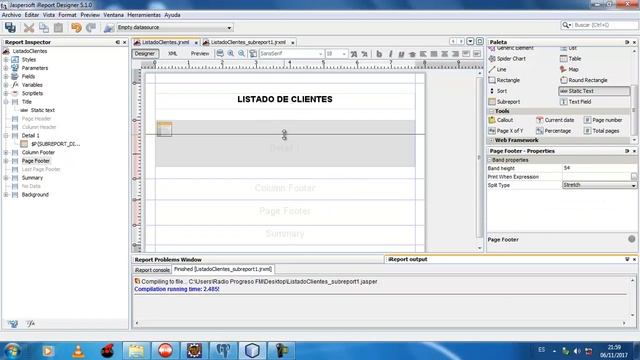Screen dimensions: 640x360
Task: Open the datasource dropdown
Action: (x=229, y=28)
